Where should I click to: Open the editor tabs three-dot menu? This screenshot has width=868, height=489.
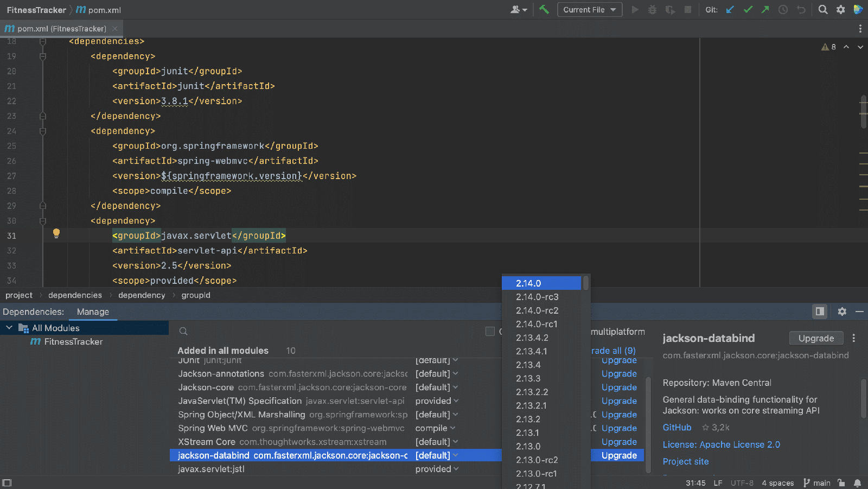pyautogui.click(x=860, y=29)
